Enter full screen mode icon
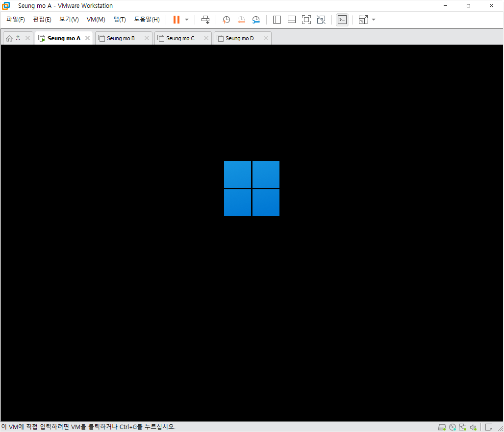The image size is (504, 432). click(306, 20)
